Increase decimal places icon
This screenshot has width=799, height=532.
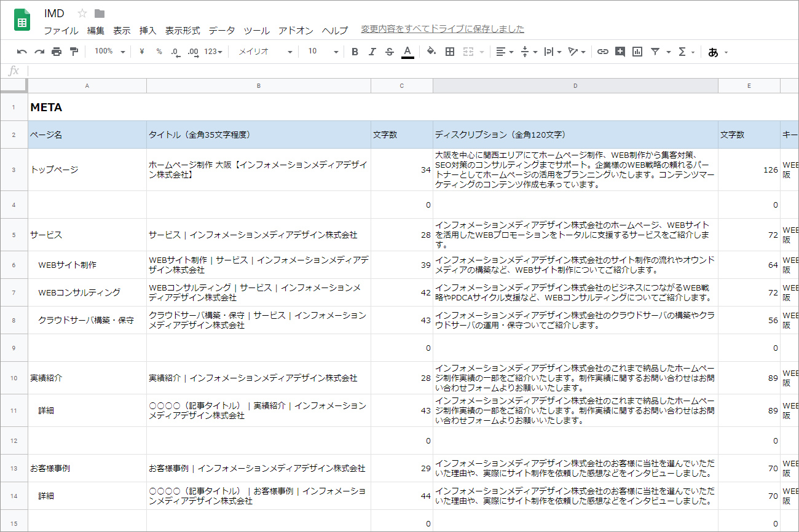point(193,52)
